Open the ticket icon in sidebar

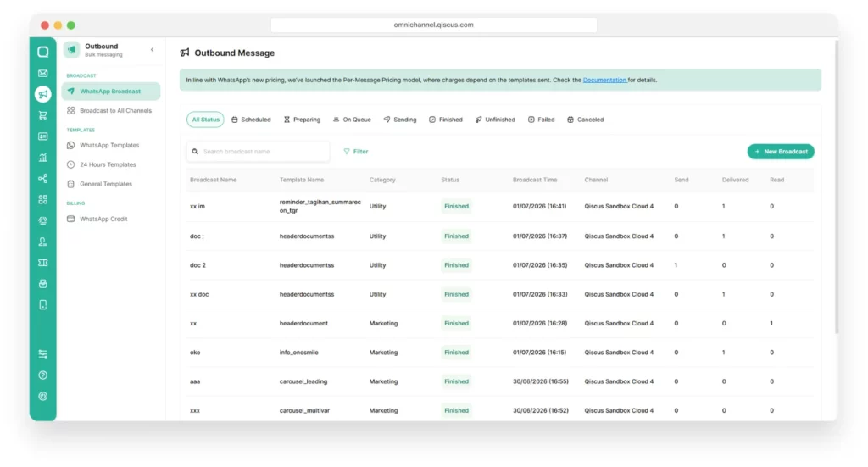point(42,263)
